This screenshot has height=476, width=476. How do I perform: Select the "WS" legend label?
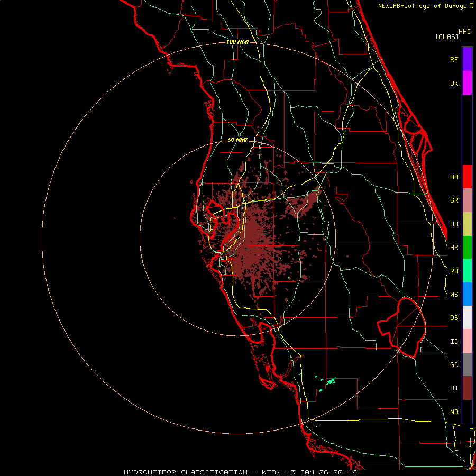[454, 295]
